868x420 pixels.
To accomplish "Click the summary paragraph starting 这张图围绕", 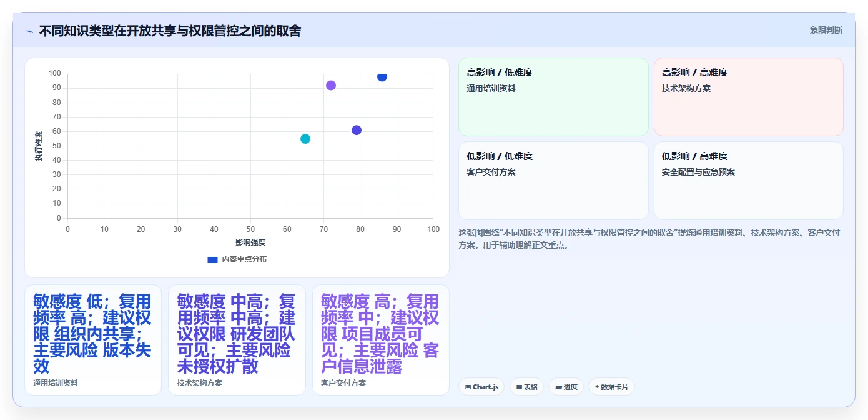I will point(649,239).
